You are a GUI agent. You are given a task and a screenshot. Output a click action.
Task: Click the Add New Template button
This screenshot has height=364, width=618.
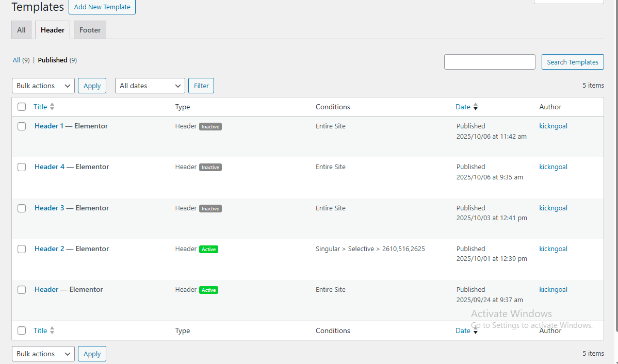102,7
